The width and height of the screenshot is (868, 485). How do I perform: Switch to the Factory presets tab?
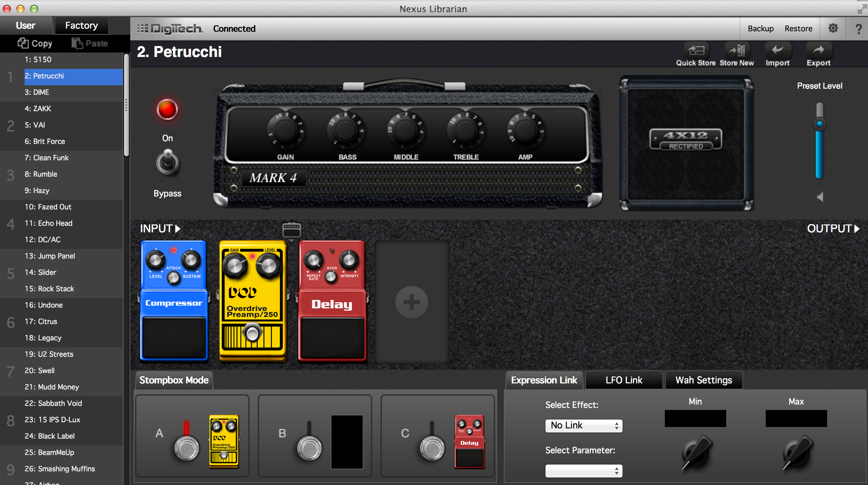pos(81,26)
